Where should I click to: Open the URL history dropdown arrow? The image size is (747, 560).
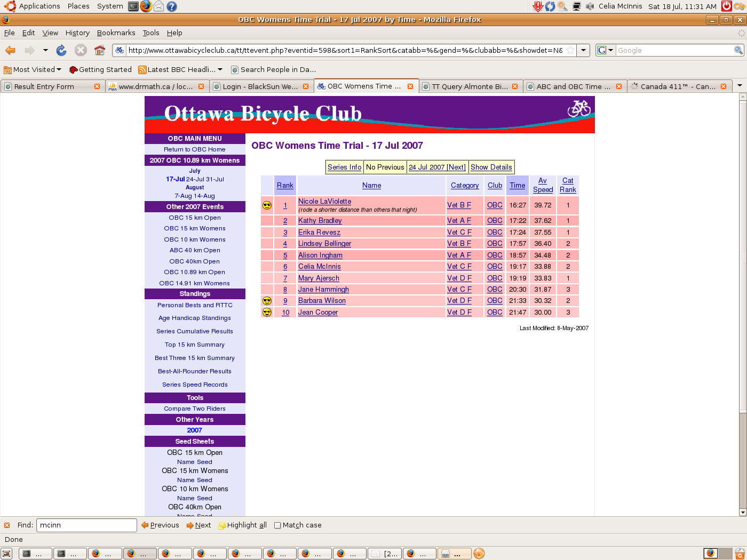tap(584, 50)
